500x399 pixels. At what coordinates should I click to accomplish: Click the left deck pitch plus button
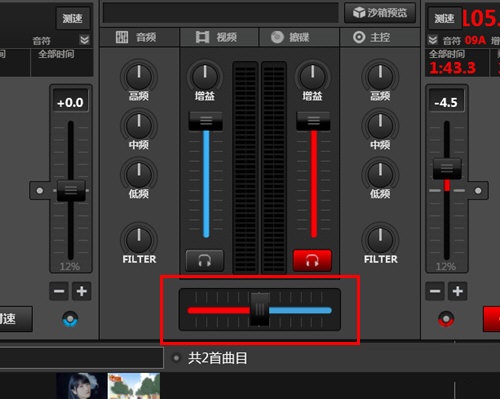coord(82,291)
